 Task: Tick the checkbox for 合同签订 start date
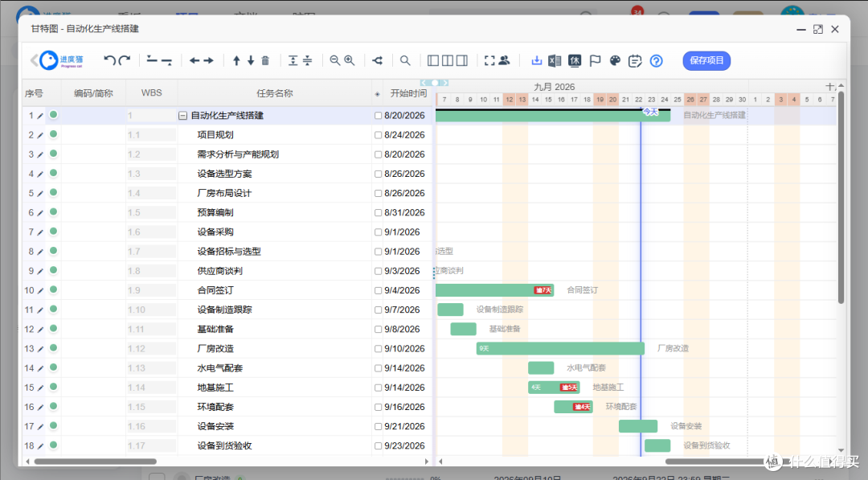coord(378,290)
